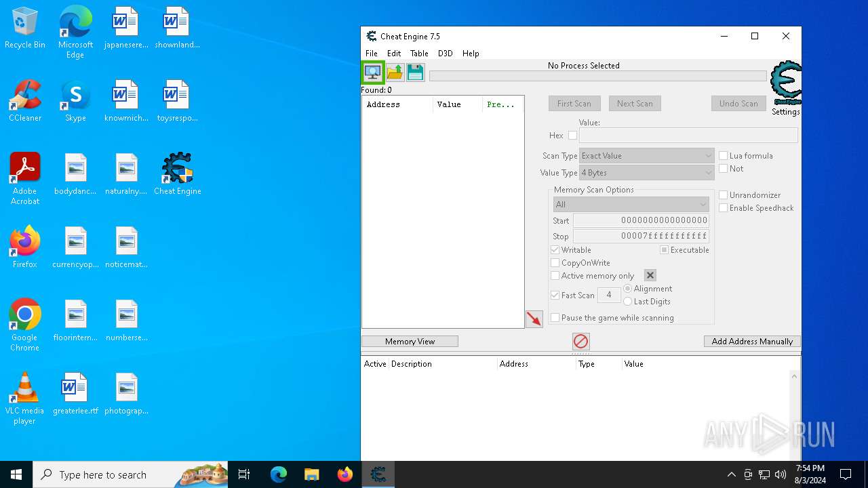Select the greaterlee.rtf document
868x488 pixels.
click(75, 394)
